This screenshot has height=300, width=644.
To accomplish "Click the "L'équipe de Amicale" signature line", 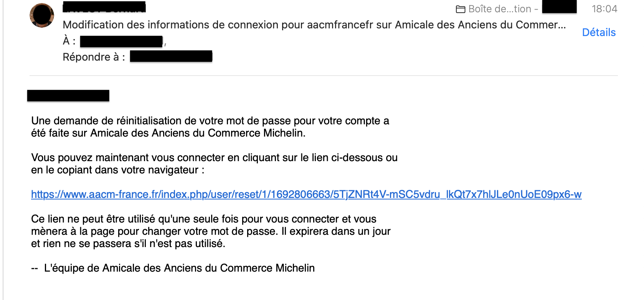I will coord(173,268).
